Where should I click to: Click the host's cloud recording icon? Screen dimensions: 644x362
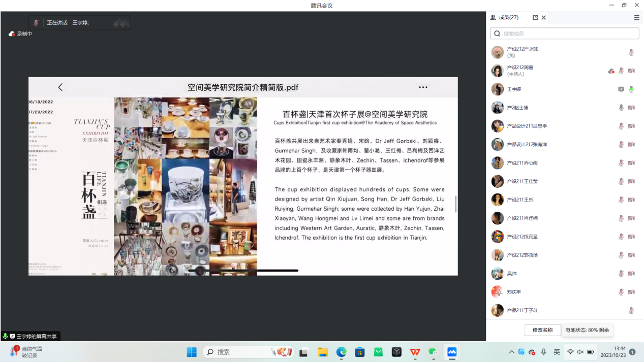click(611, 71)
